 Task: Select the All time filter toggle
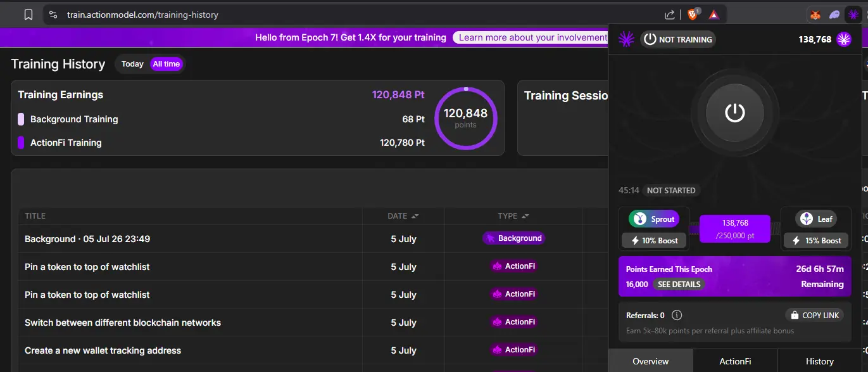(167, 64)
